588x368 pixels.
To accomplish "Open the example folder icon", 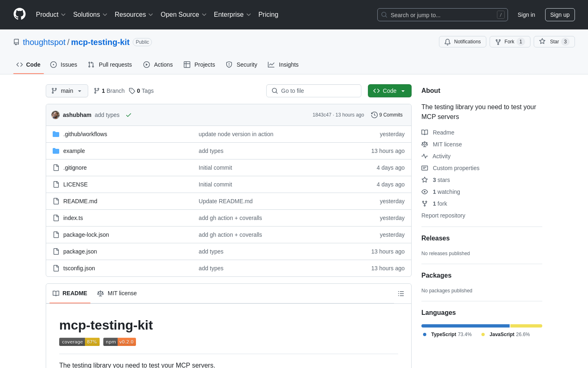I will [x=56, y=151].
